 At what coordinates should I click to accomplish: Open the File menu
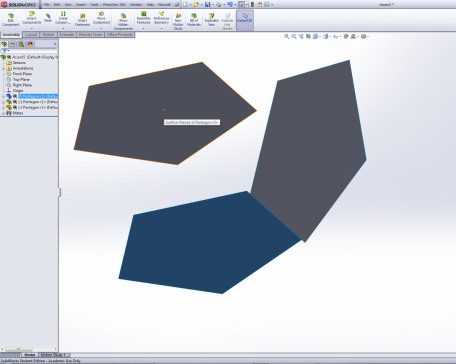click(x=47, y=5)
